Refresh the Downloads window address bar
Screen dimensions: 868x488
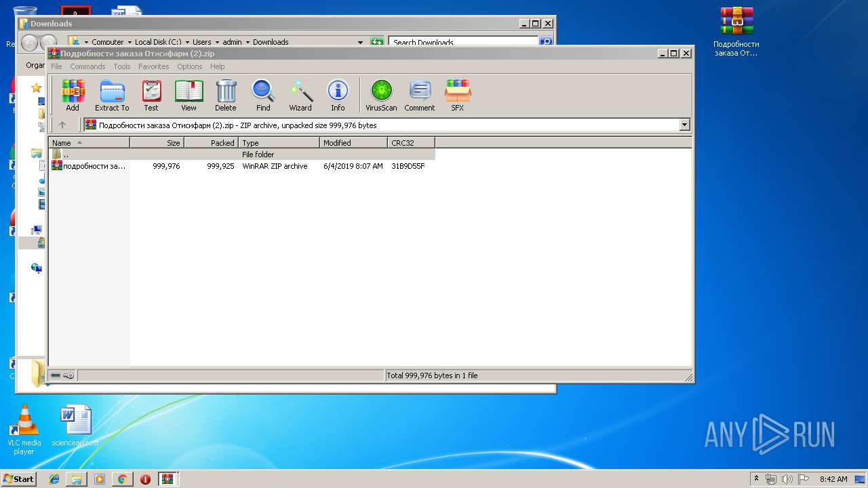(378, 42)
